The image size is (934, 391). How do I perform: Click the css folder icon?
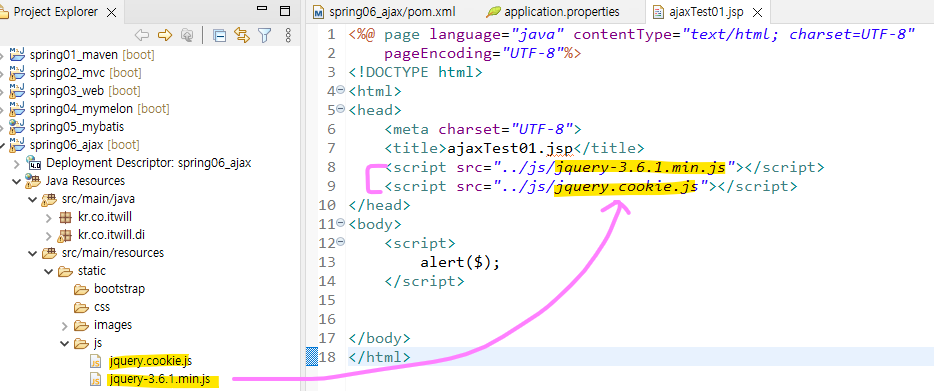pyautogui.click(x=81, y=308)
